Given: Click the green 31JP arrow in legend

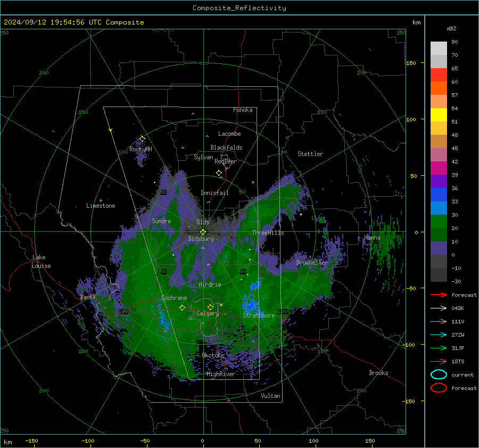Looking at the screenshot, I should click(439, 348).
